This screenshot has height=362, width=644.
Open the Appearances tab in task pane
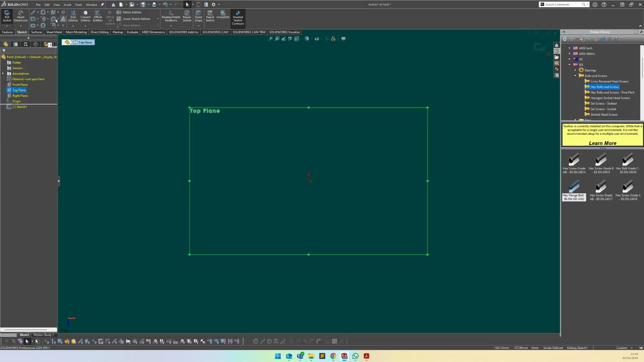click(556, 69)
